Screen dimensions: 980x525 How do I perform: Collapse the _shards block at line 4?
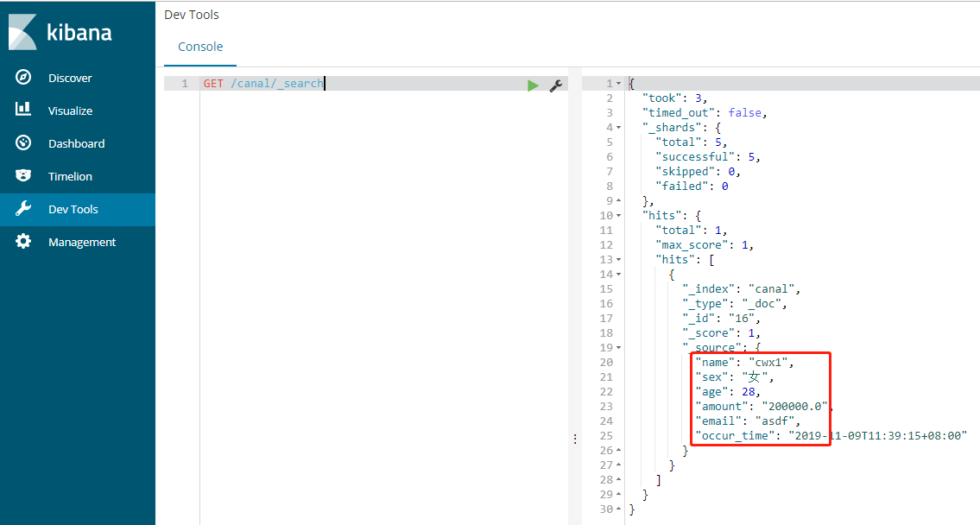coord(619,128)
